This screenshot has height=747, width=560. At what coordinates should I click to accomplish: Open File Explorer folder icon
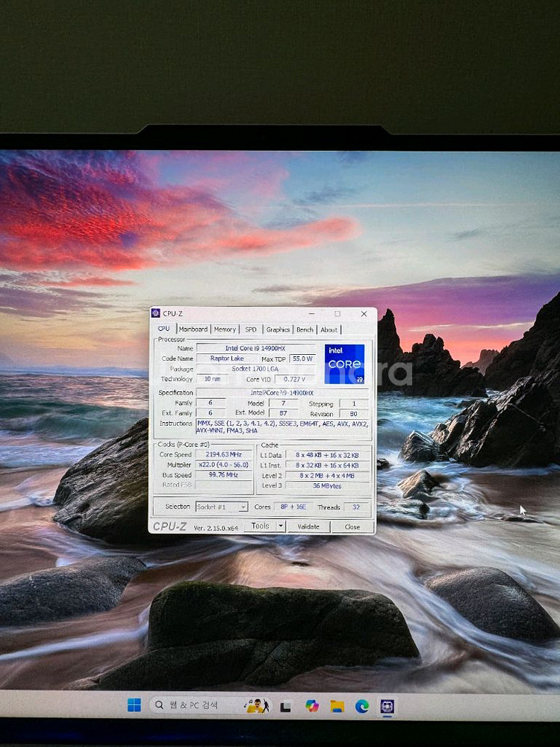[x=337, y=706]
